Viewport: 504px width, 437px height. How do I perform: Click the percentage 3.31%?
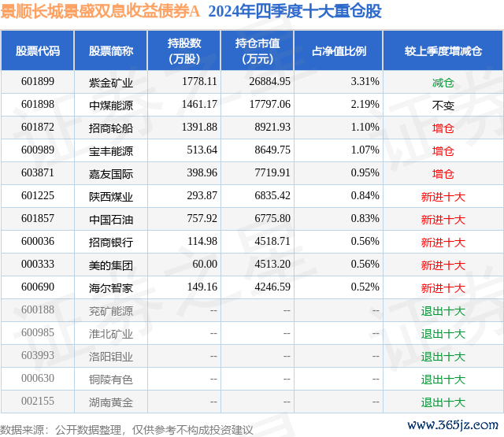(x=365, y=82)
